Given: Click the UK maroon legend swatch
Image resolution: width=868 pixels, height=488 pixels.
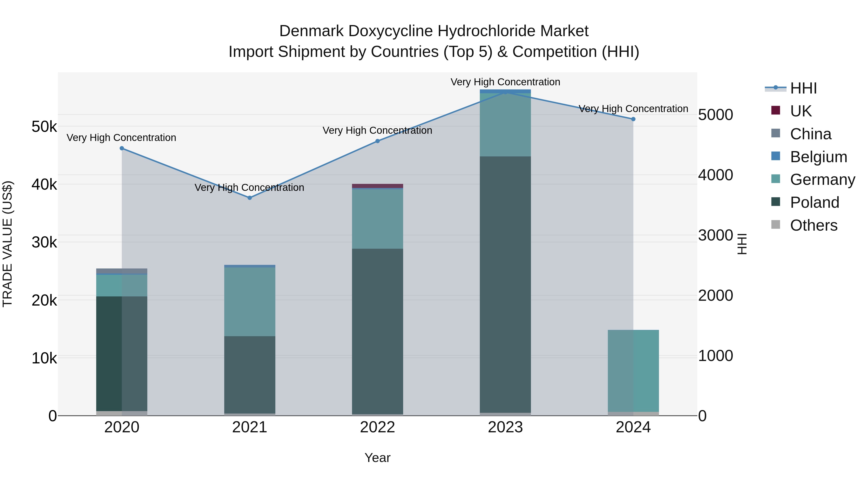Looking at the screenshot, I should click(775, 110).
